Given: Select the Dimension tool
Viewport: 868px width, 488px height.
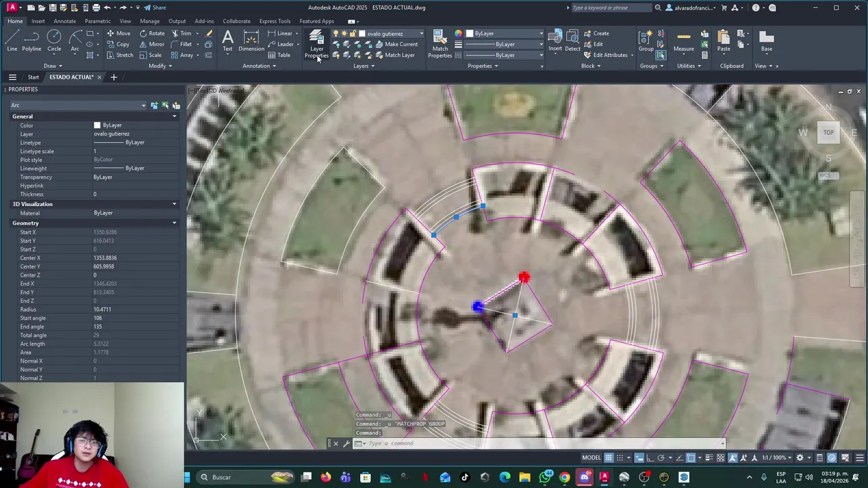Looking at the screenshot, I should [x=251, y=41].
